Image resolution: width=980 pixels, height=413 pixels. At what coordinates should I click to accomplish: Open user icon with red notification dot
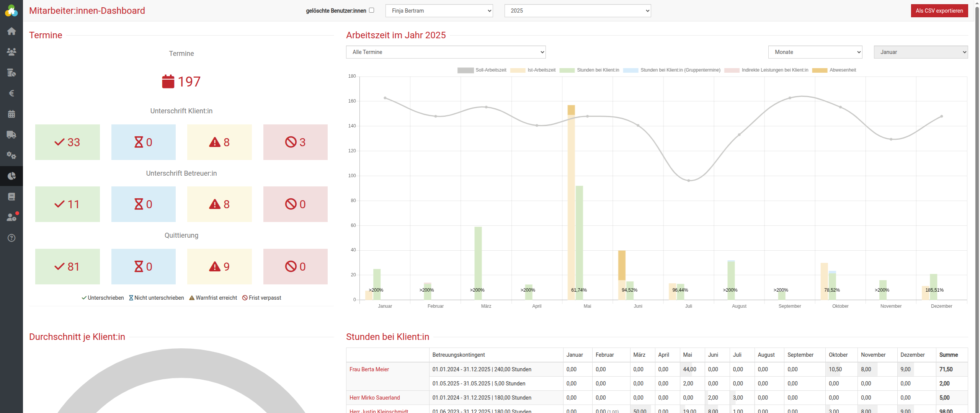coord(11,217)
